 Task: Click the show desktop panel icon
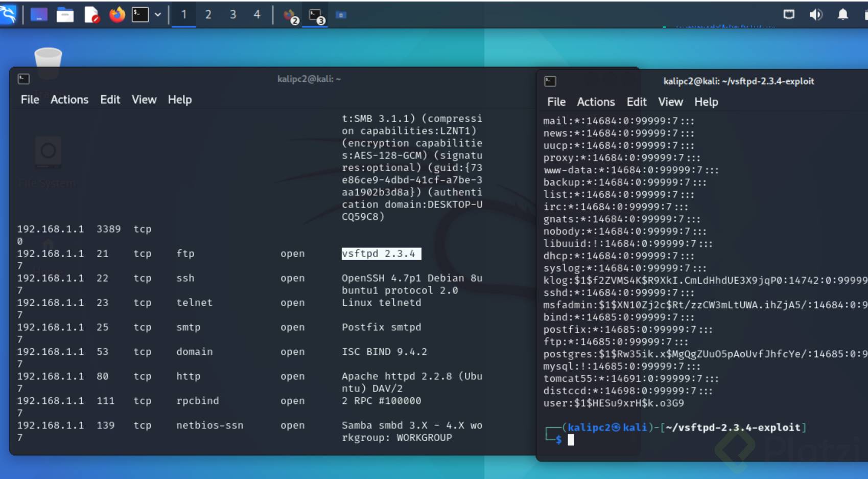pos(39,15)
